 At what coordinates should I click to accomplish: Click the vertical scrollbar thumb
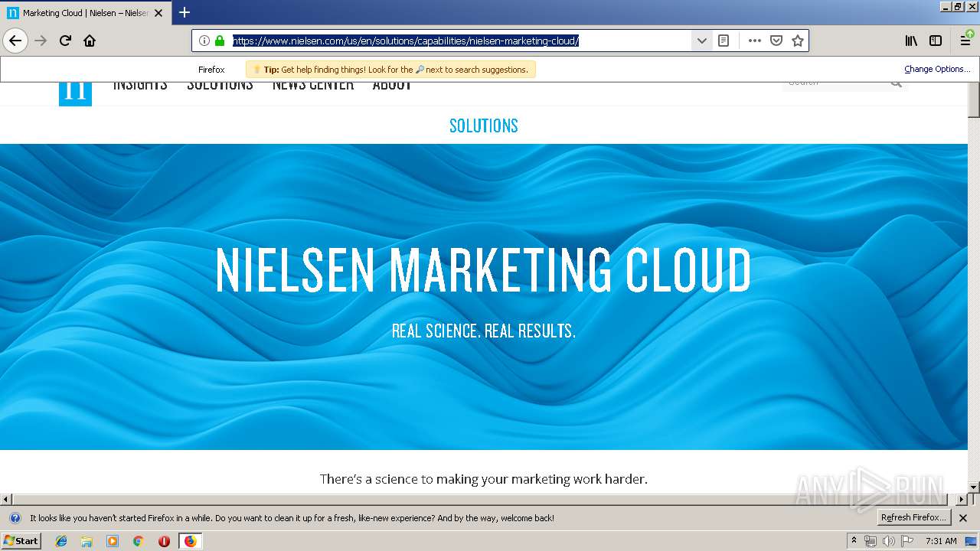click(x=974, y=101)
